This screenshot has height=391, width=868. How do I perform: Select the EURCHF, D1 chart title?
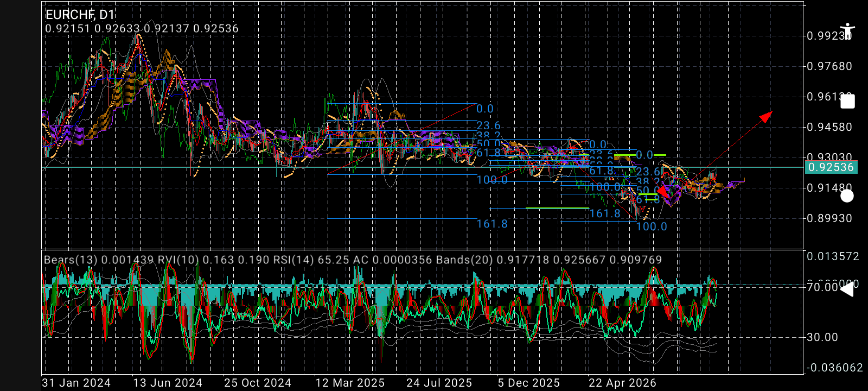80,15
